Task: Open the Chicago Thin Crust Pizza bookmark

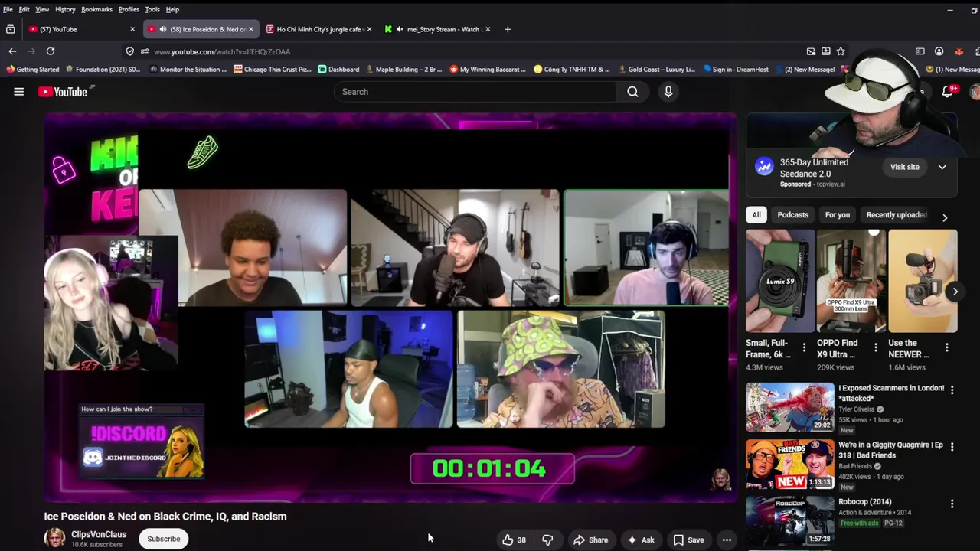Action: [x=273, y=70]
